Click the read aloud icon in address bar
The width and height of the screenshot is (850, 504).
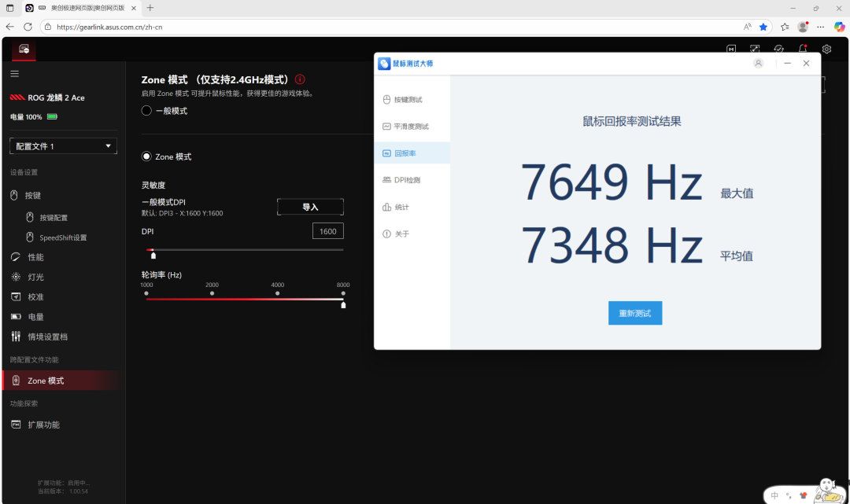click(748, 27)
